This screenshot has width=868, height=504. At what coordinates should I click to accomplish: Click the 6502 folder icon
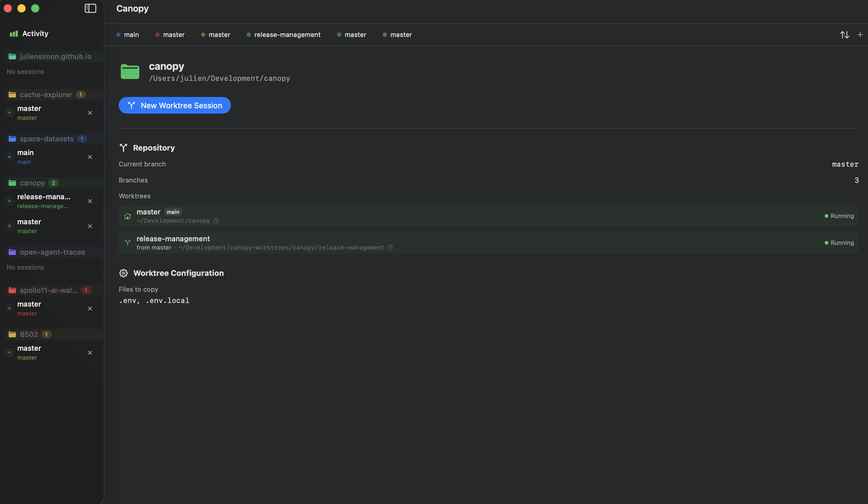(12, 334)
